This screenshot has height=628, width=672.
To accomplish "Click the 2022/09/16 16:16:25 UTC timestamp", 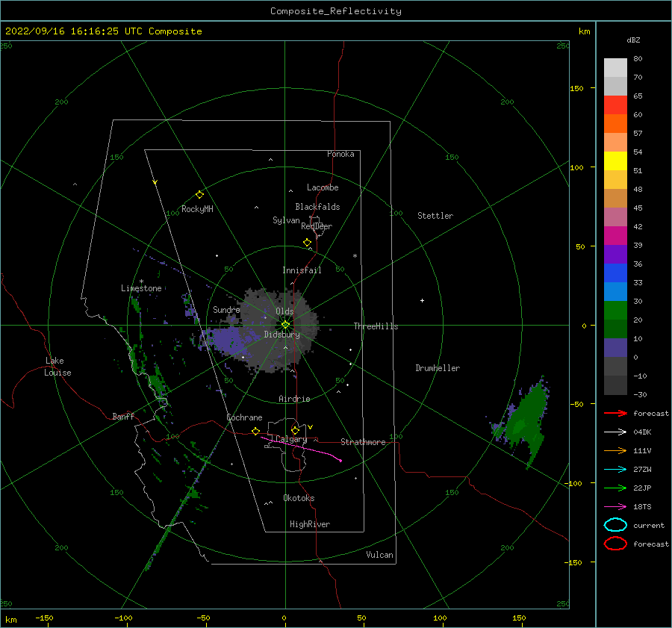I will click(x=62, y=31).
